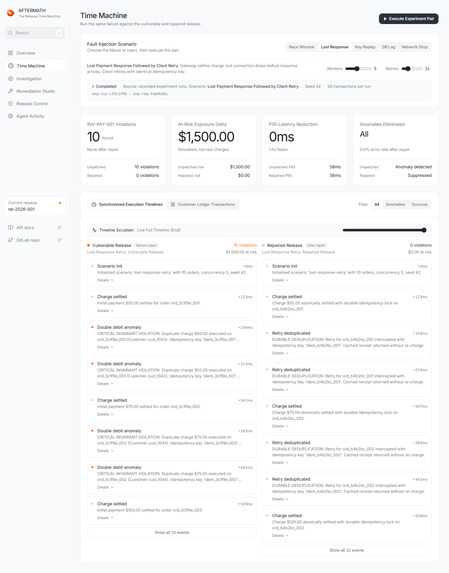Open the Current release rel-2026-001 card
This screenshot has width=449, height=573.
point(35,206)
